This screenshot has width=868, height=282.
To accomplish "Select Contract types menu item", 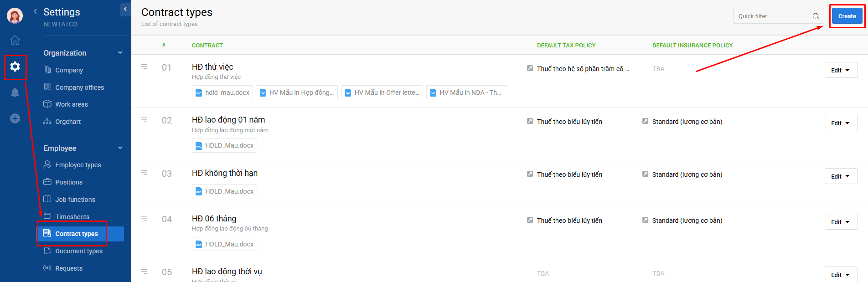I will pos(80,234).
